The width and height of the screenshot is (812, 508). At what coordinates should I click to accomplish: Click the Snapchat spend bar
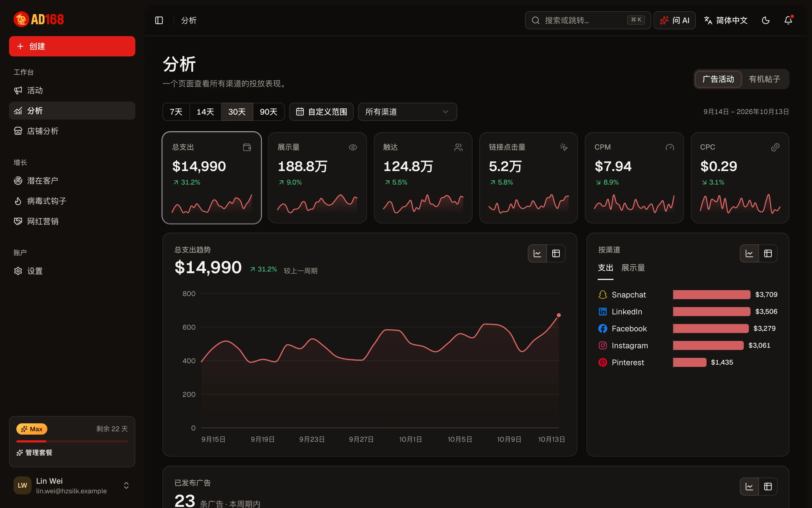[711, 295]
